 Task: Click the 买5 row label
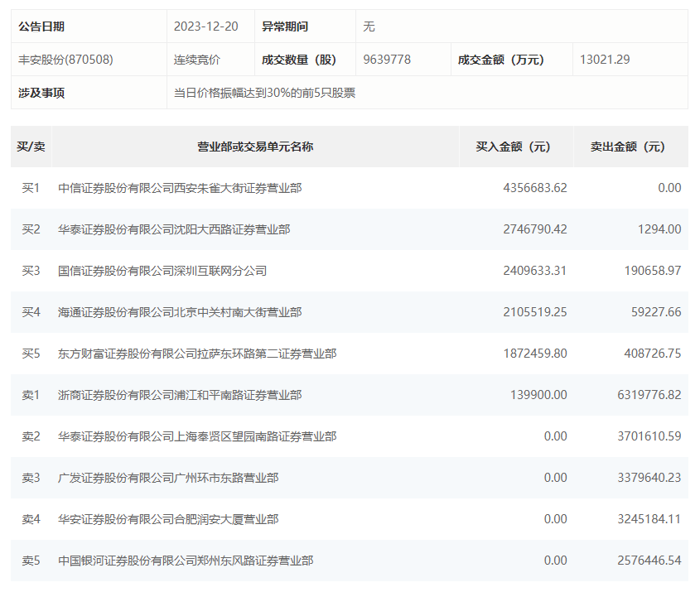(31, 354)
